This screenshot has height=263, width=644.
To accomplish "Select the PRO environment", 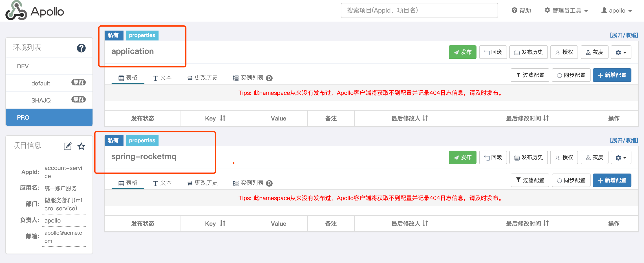I will (x=49, y=117).
